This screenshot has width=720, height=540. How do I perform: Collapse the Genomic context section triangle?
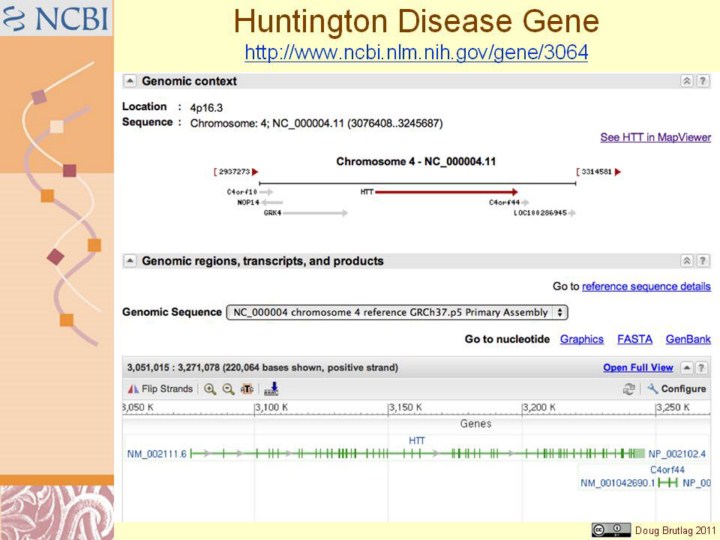coord(130,81)
